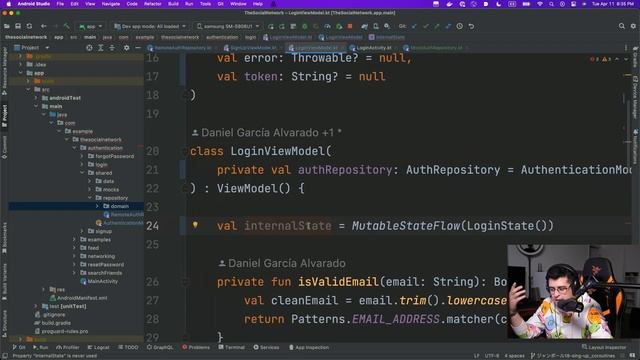Stop the app with the red stop icon
The width and height of the screenshot is (640, 360).
coord(350,26)
